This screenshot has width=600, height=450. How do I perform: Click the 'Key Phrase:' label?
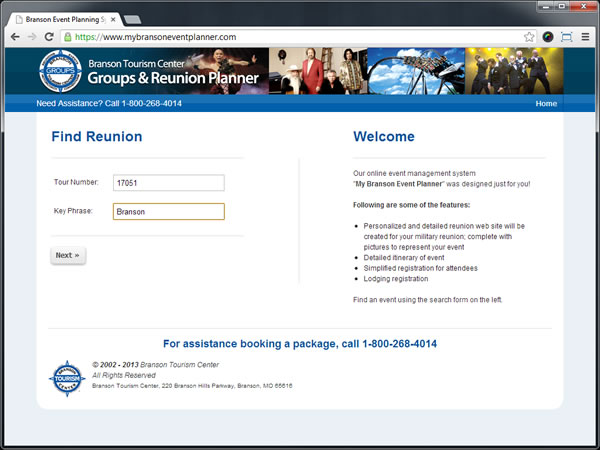click(73, 211)
